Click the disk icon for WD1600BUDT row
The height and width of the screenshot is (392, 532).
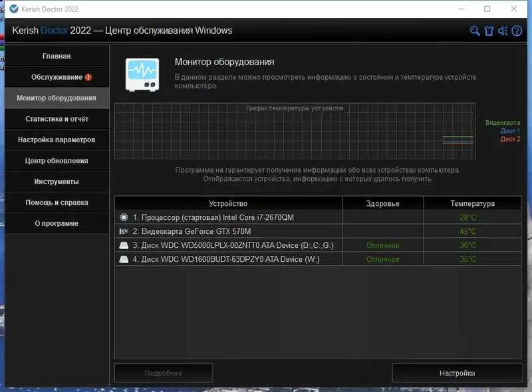124,259
